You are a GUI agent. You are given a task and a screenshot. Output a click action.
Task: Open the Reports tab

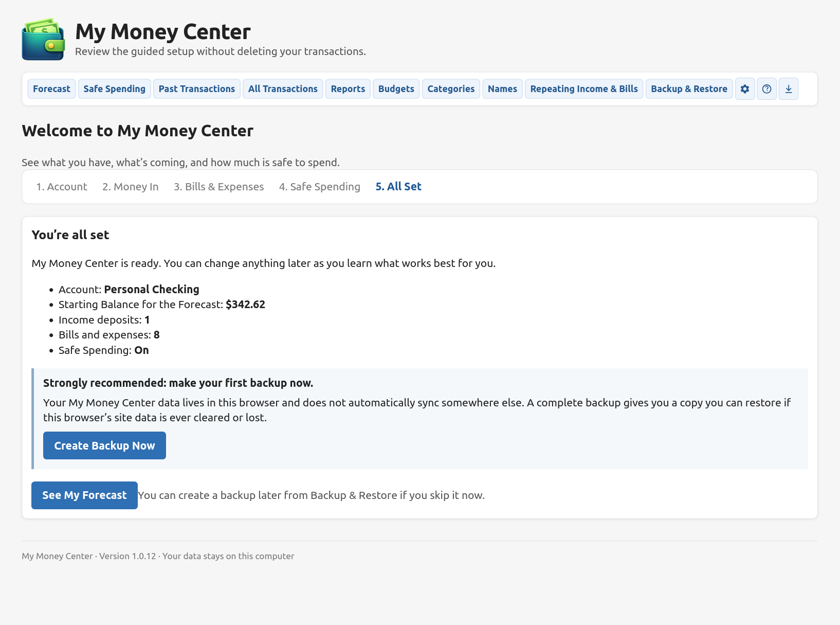pos(348,89)
